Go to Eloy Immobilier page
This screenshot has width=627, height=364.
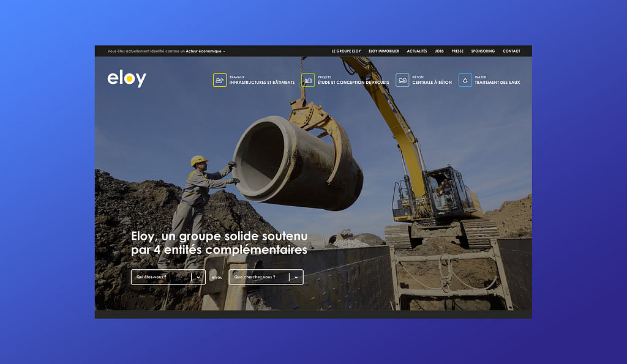[384, 51]
